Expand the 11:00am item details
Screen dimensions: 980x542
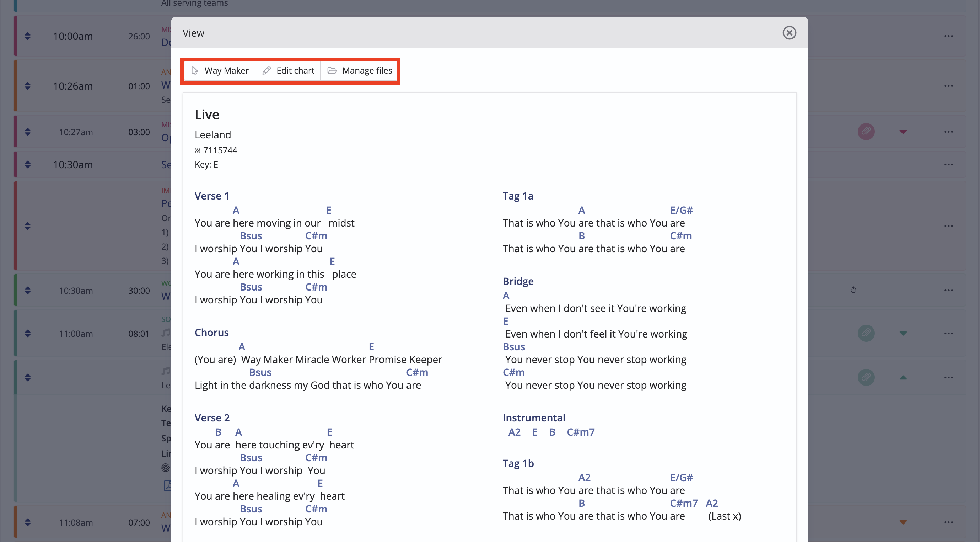tap(903, 333)
